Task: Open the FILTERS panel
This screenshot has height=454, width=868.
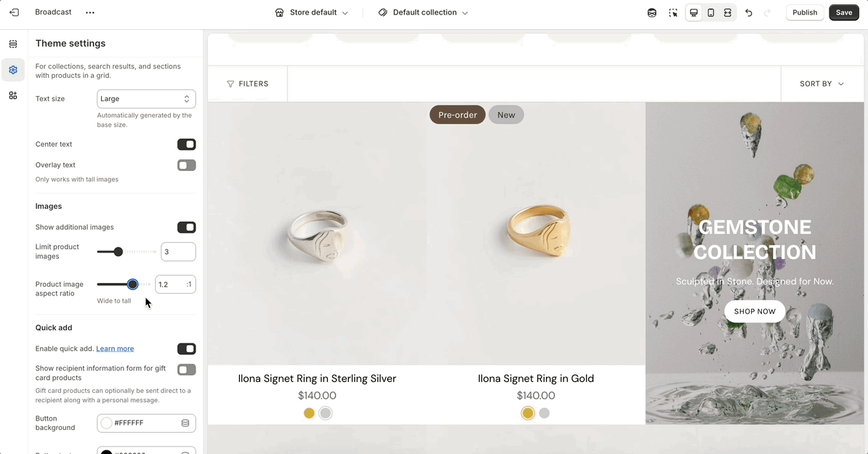Action: (248, 84)
